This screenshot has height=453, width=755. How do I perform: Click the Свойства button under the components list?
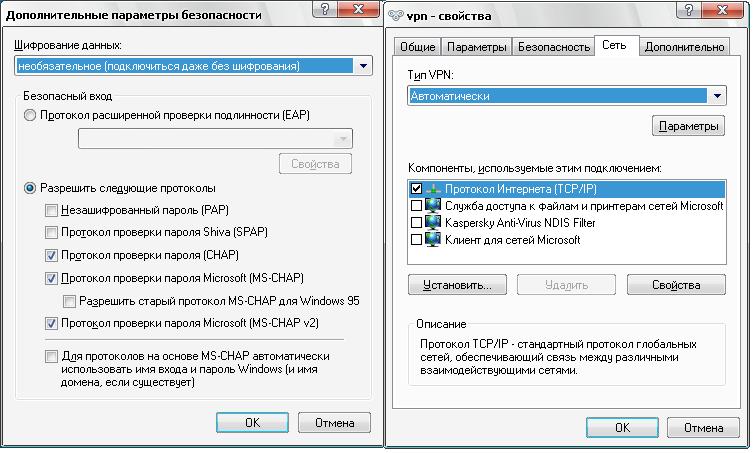coord(676,285)
